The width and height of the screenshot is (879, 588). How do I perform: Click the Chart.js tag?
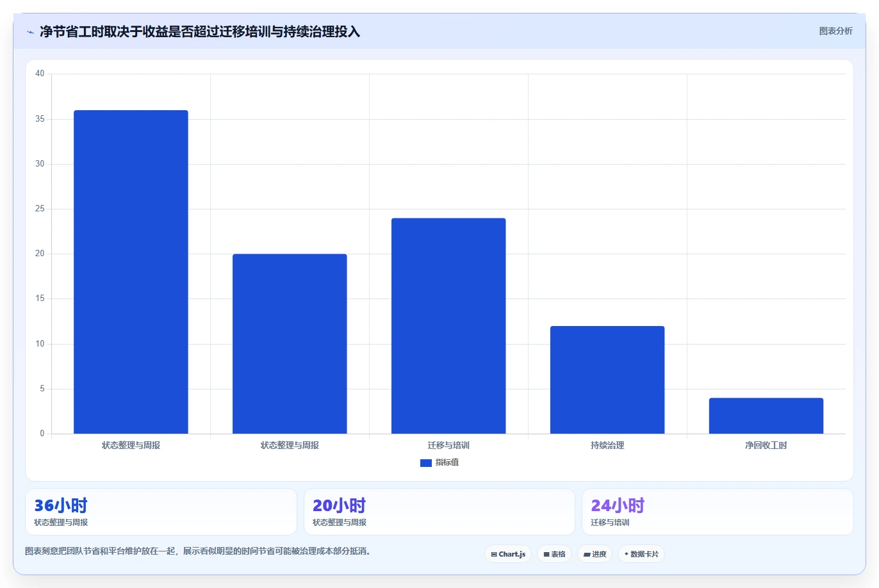pyautogui.click(x=508, y=554)
